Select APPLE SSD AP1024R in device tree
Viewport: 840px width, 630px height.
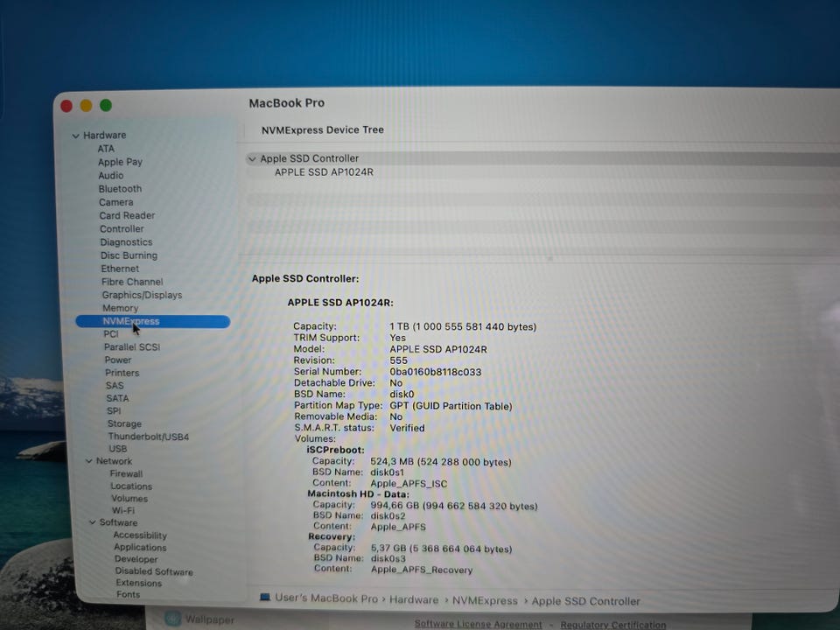click(324, 172)
